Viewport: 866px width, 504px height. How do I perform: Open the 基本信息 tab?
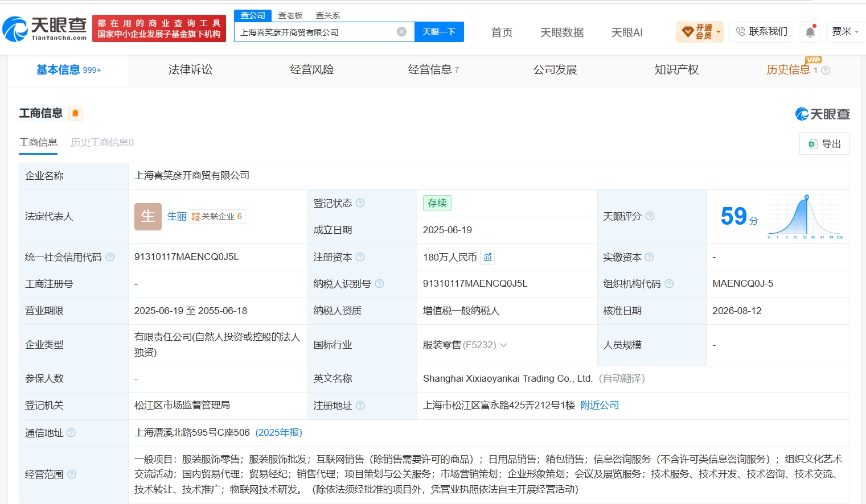coord(68,70)
